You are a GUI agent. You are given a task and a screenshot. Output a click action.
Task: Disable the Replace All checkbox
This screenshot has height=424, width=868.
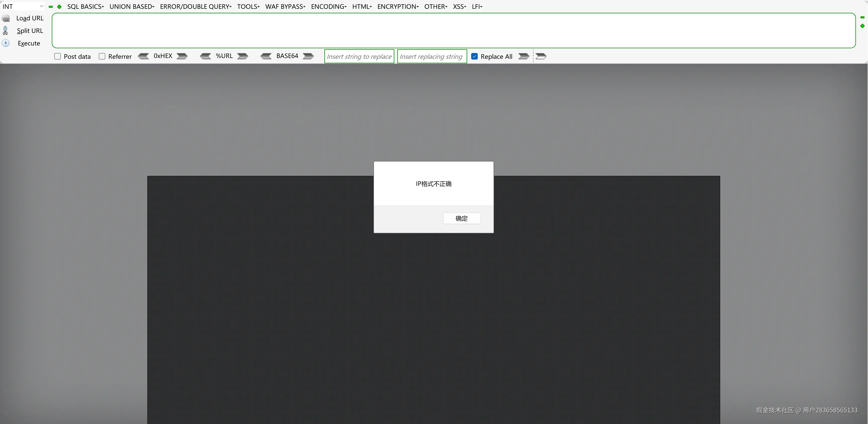(475, 56)
